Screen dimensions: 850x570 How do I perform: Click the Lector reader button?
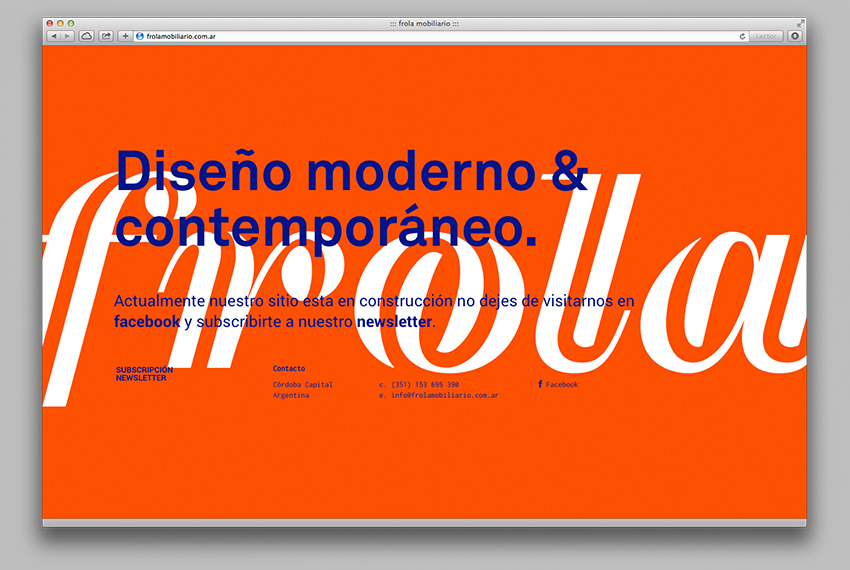(765, 36)
